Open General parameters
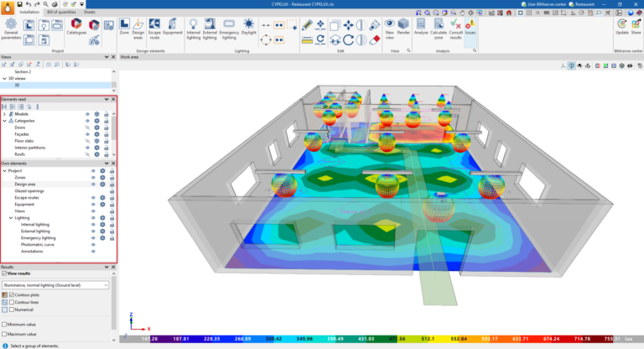The height and width of the screenshot is (349, 644). 11,29
